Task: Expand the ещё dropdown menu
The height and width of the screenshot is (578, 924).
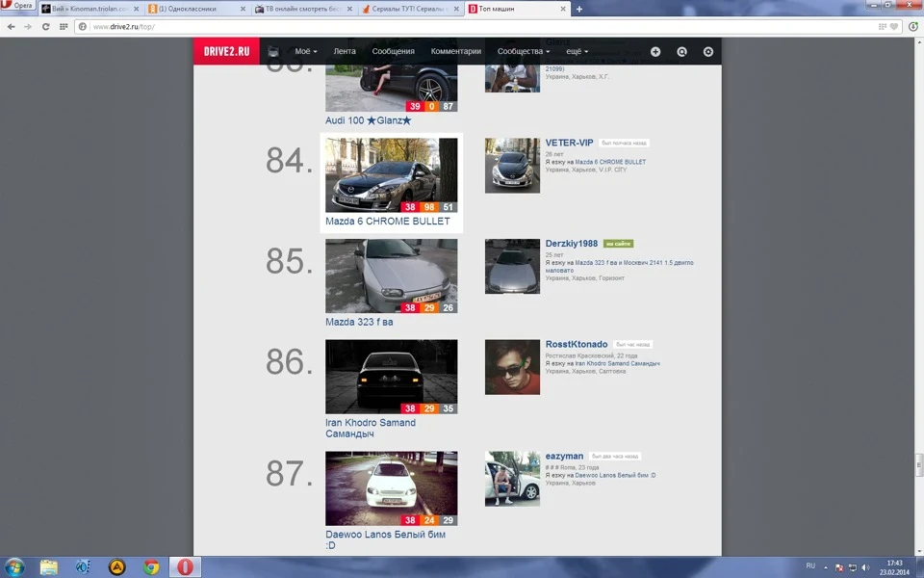Action: [577, 51]
